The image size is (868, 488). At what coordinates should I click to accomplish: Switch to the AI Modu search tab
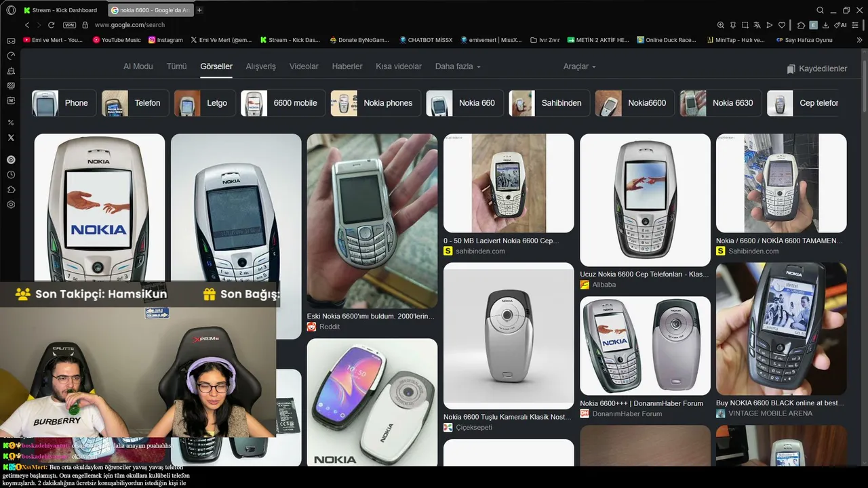pyautogui.click(x=138, y=66)
